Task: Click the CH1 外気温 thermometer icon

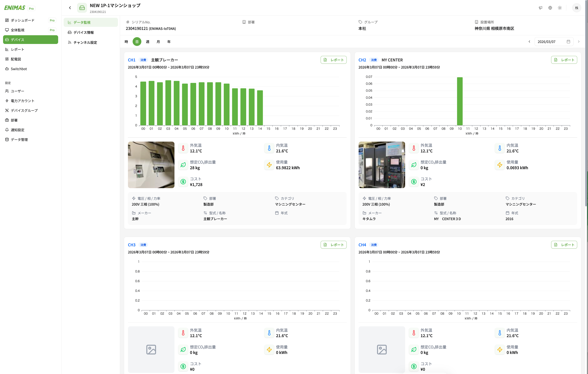Action: [x=183, y=148]
